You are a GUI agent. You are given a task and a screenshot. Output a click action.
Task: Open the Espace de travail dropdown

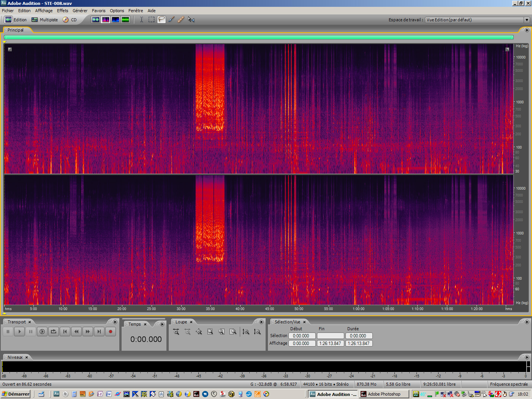(x=526, y=20)
